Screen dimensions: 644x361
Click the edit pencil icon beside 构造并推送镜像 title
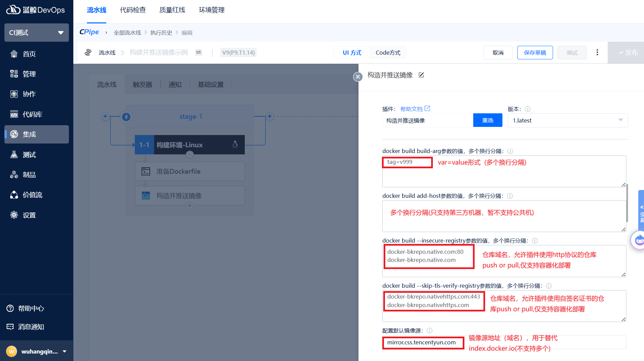(x=421, y=75)
